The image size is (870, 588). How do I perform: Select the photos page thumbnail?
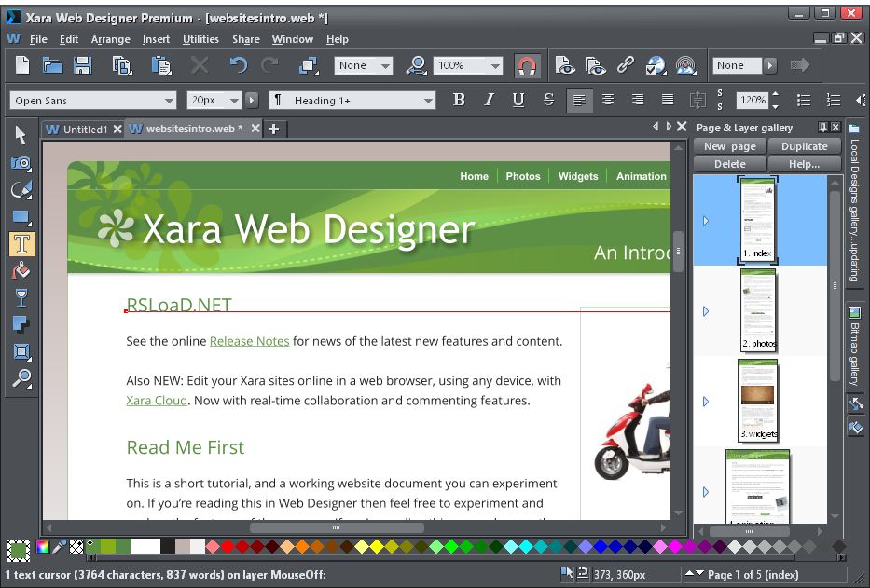758,310
